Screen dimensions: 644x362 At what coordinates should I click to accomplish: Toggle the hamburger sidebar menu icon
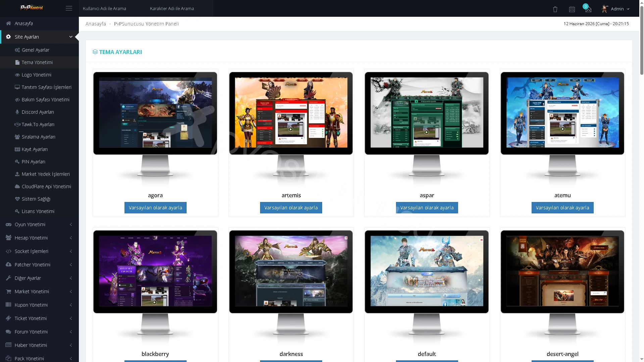(x=69, y=8)
